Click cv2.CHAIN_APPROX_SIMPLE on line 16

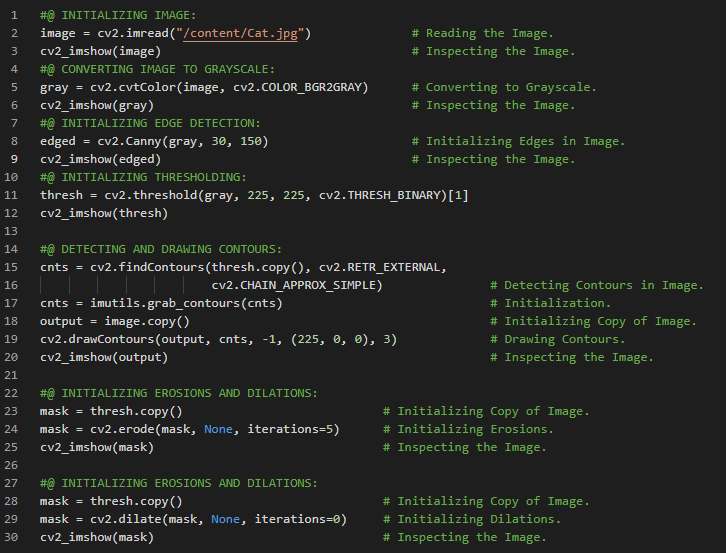pos(296,285)
